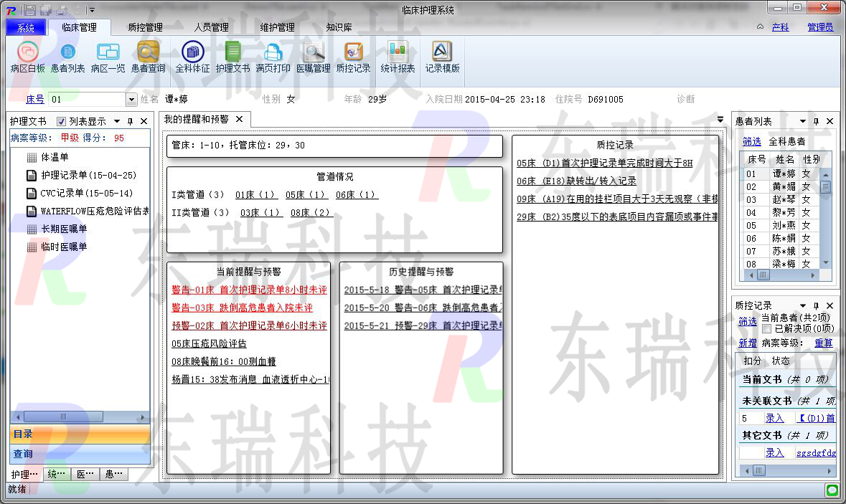Open 体温单 in nursing documents tree
The image size is (846, 504).
pos(55,158)
